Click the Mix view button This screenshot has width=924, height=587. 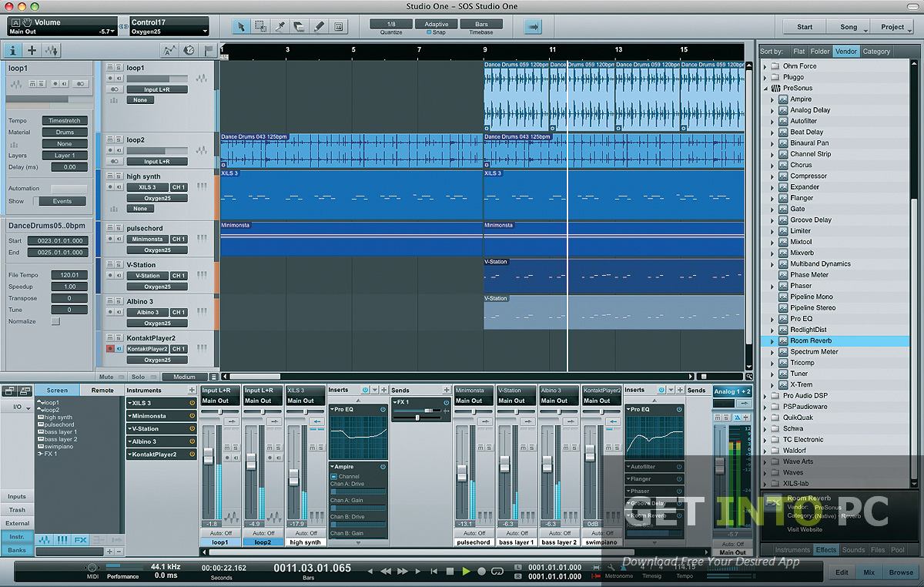point(869,572)
